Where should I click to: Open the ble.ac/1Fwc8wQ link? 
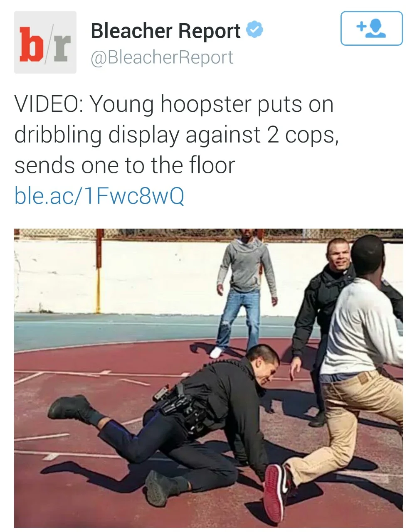coord(99,195)
